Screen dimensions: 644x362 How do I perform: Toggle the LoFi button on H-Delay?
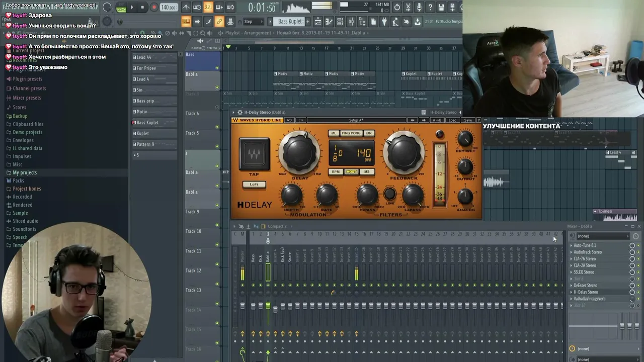(254, 185)
